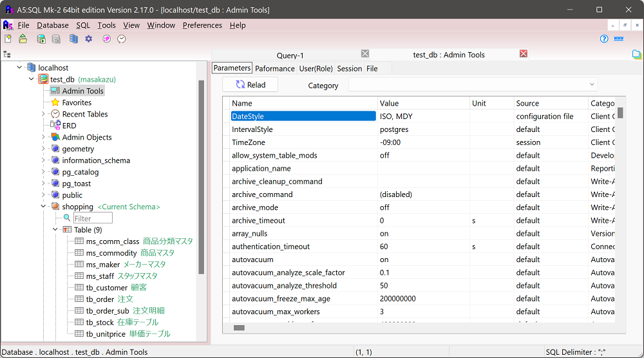
Task: Sort by the Source column header
Action: (x=551, y=103)
